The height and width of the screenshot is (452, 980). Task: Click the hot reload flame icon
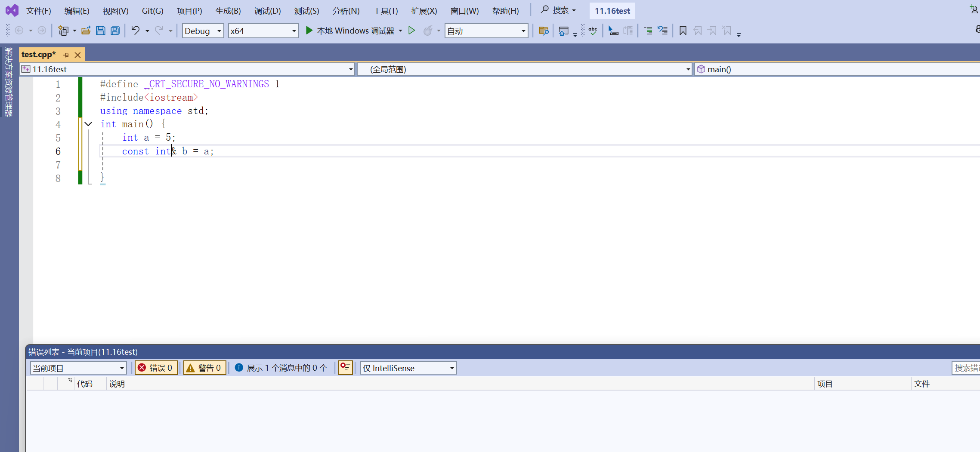pyautogui.click(x=428, y=31)
